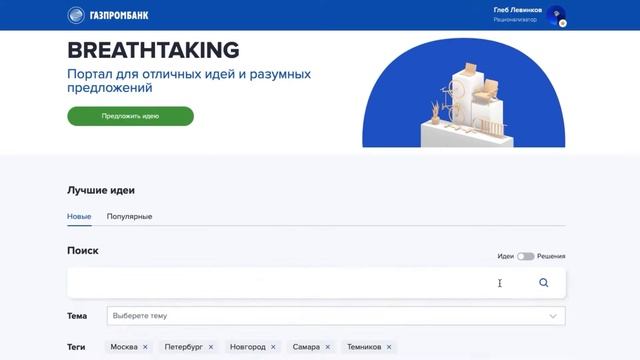Image resolution: width=640 pixels, height=360 pixels.
Task: Select the Темников tag label
Action: click(x=364, y=347)
